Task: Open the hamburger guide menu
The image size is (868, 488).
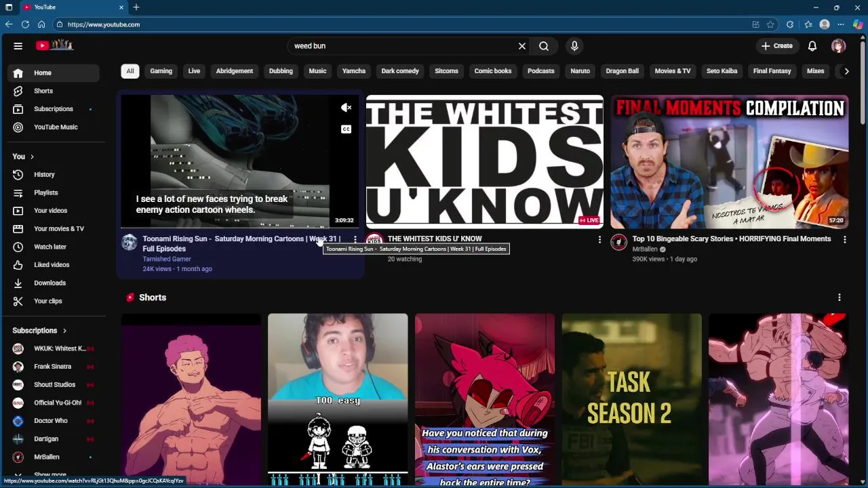Action: [x=18, y=46]
